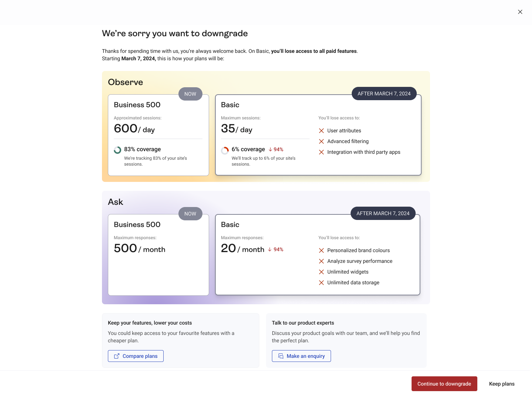Image resolution: width=532 pixels, height=400 pixels.
Task: Confirm with Continue to downgrade button
Action: 444,384
